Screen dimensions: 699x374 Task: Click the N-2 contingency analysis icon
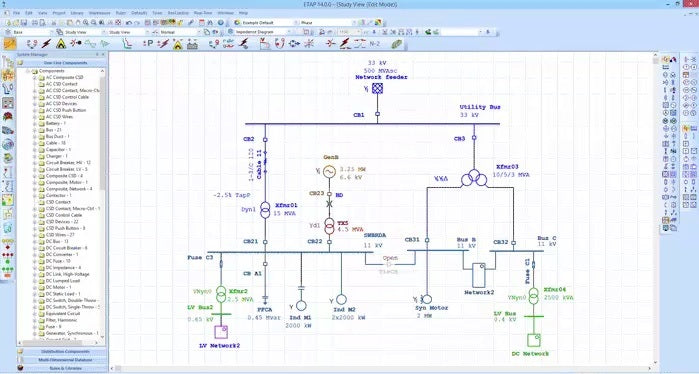pyautogui.click(x=374, y=44)
